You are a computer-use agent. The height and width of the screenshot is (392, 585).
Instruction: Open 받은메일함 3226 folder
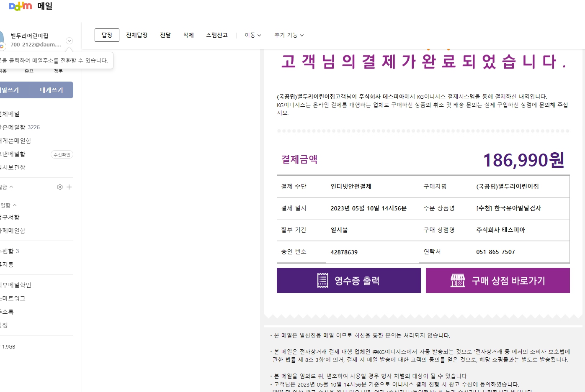point(19,127)
